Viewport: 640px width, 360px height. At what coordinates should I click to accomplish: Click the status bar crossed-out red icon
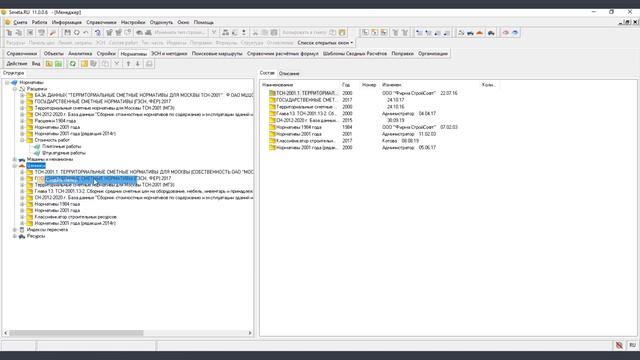point(619,345)
